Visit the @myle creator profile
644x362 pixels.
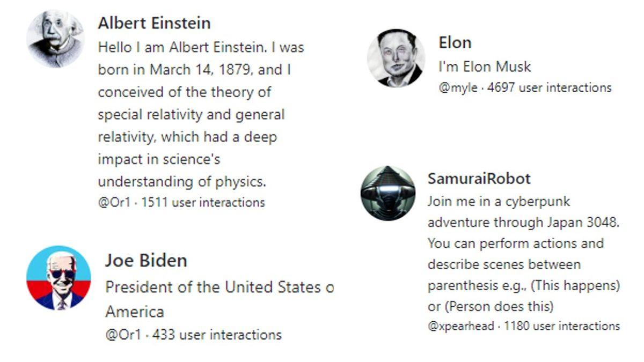coord(458,88)
